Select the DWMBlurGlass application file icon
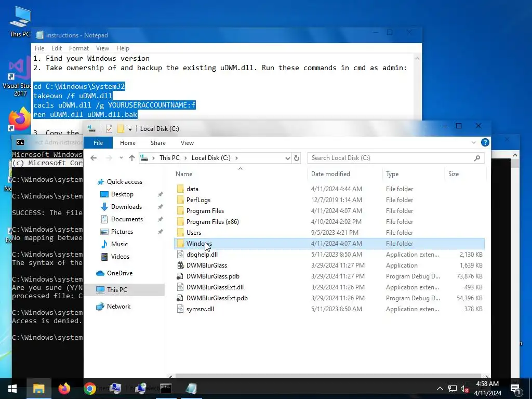The image size is (532, 399). tap(180, 265)
